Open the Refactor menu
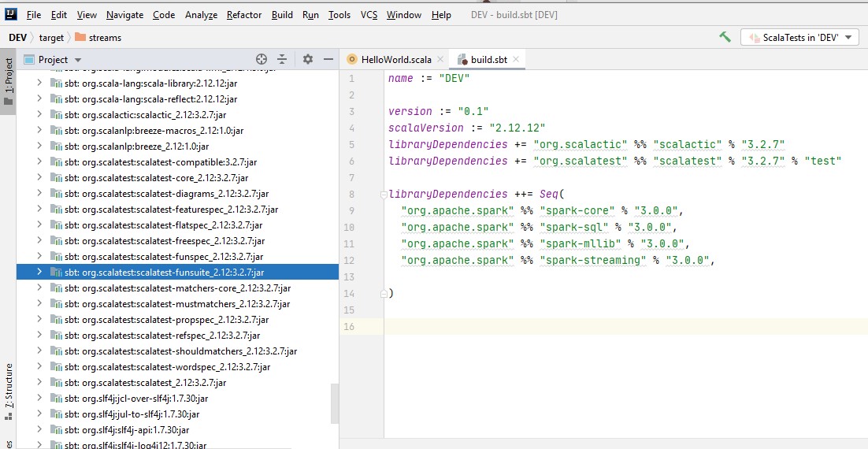Image resolution: width=868 pixels, height=449 pixels. pyautogui.click(x=244, y=15)
